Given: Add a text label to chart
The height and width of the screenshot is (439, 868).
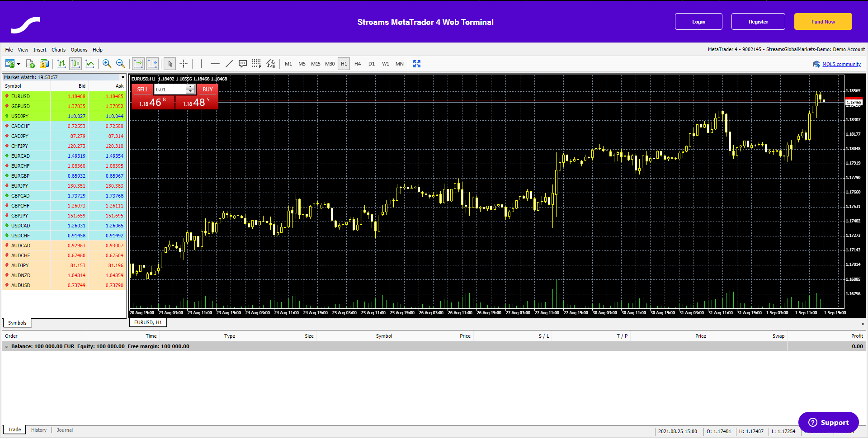Looking at the screenshot, I should coord(243,64).
